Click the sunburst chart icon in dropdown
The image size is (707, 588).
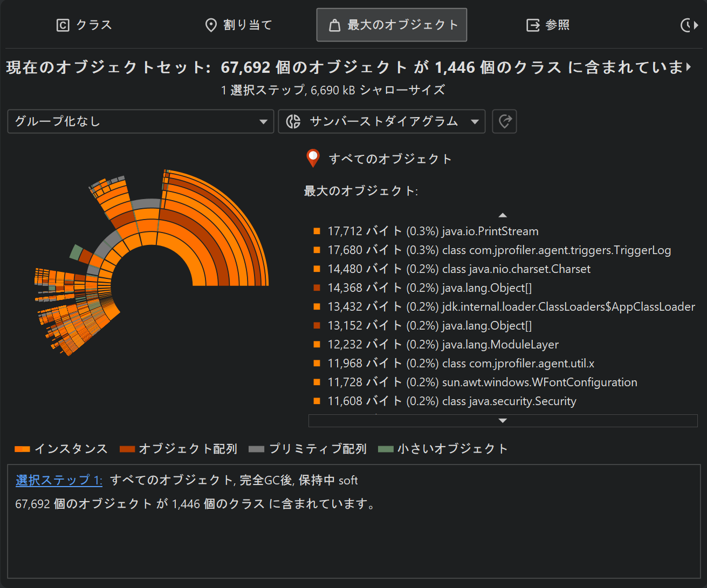coord(293,121)
